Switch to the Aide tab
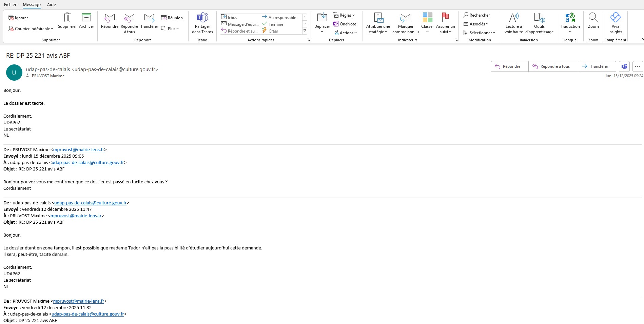Screen dimensions: 644x324 51,4
